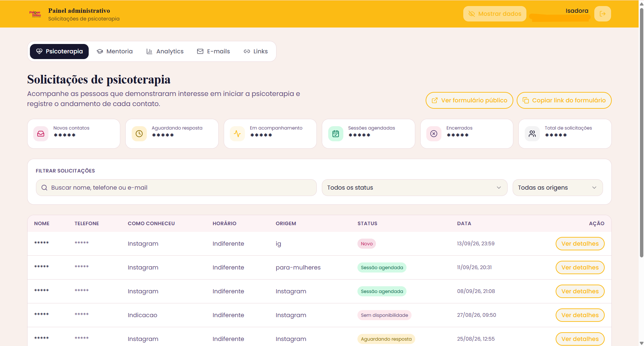
Task: Click Ver formulário público button
Action: click(469, 100)
